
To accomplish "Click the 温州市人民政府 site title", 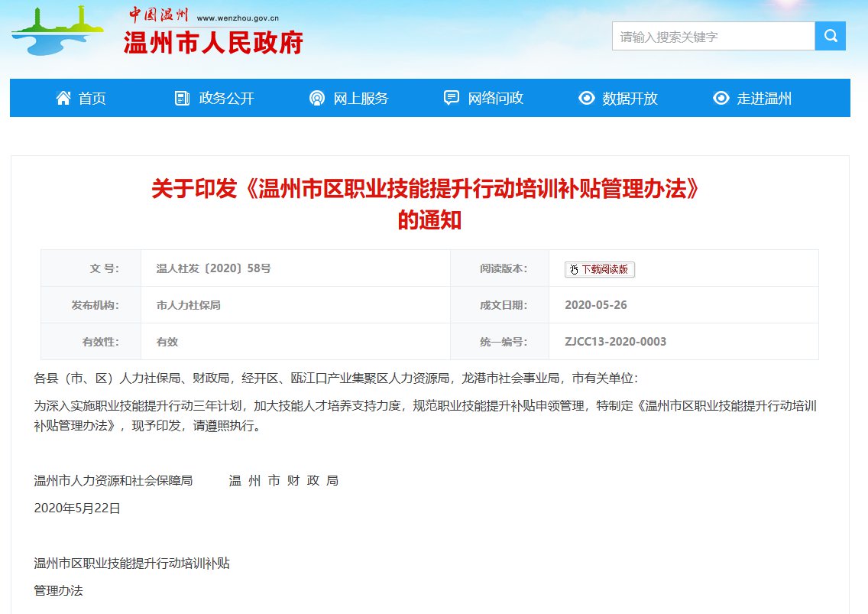I will (x=213, y=43).
